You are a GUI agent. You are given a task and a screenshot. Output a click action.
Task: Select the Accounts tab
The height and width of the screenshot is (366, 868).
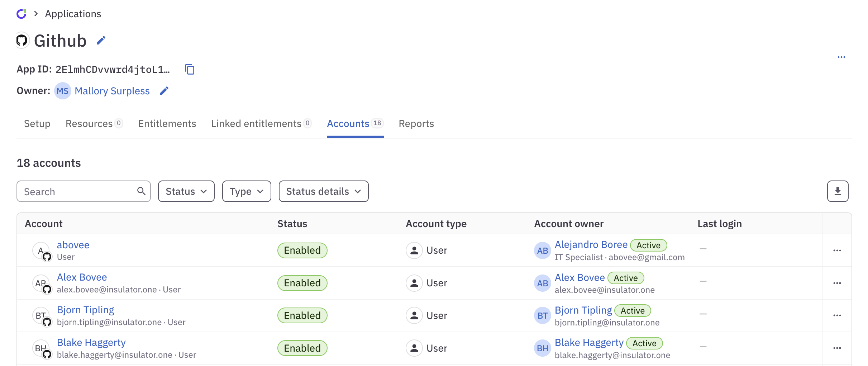click(x=355, y=123)
